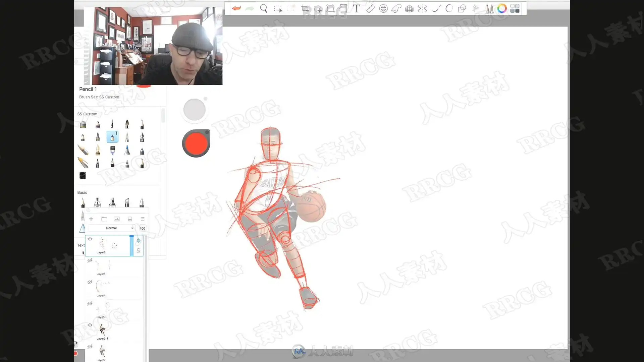644x362 pixels.
Task: Click the red Undo arrow
Action: point(236,8)
